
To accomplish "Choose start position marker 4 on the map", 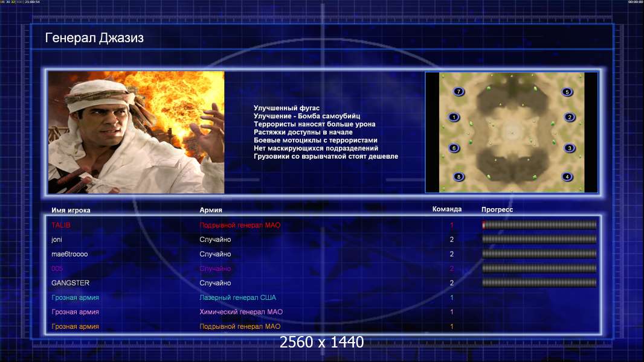I will click(x=567, y=177).
